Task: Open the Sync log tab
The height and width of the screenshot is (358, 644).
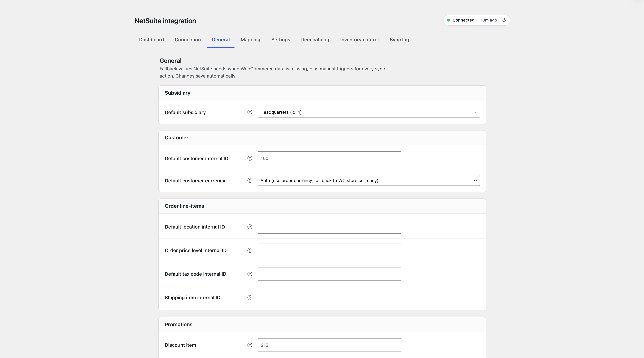Action: [399, 40]
